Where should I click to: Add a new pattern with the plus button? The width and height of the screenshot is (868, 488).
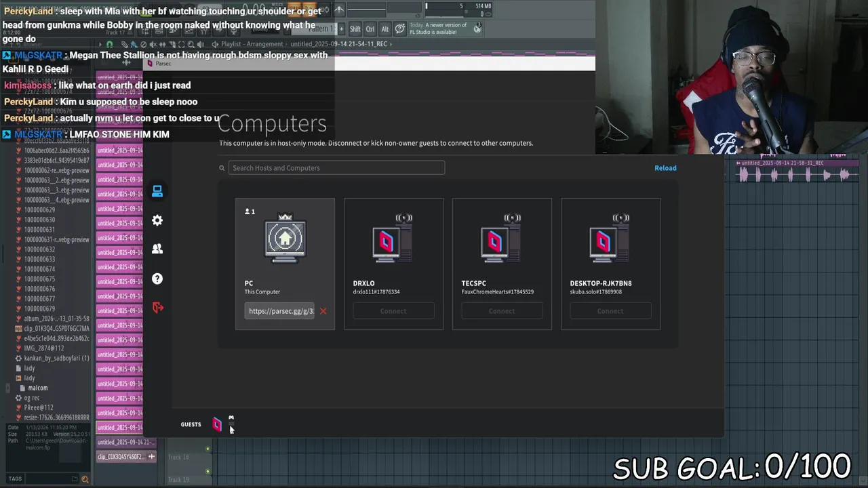point(342,29)
